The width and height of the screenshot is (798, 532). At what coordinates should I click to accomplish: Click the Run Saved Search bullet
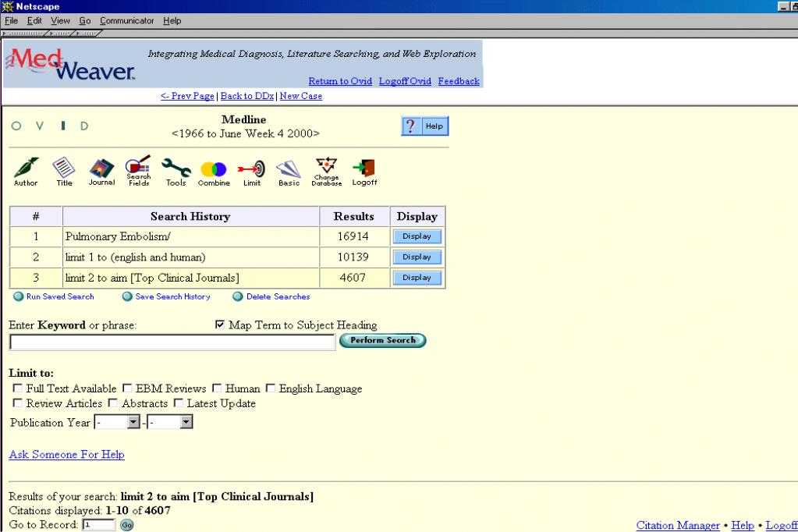[18, 296]
